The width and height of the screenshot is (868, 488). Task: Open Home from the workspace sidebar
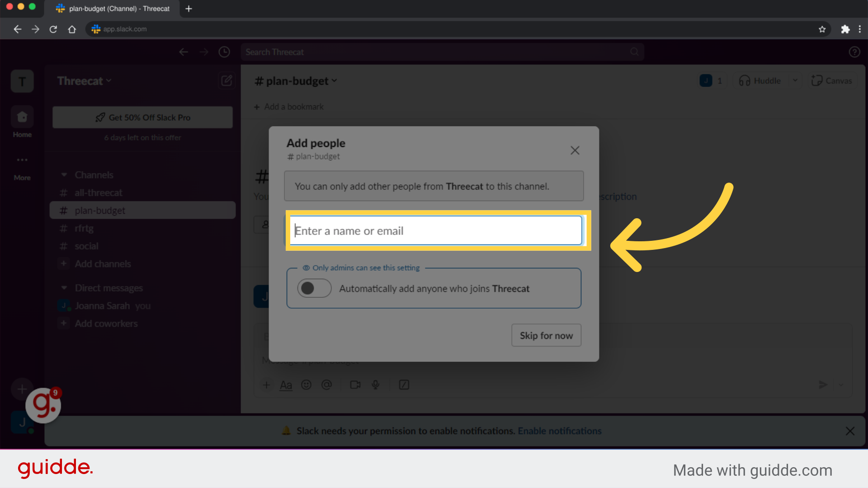point(22,117)
